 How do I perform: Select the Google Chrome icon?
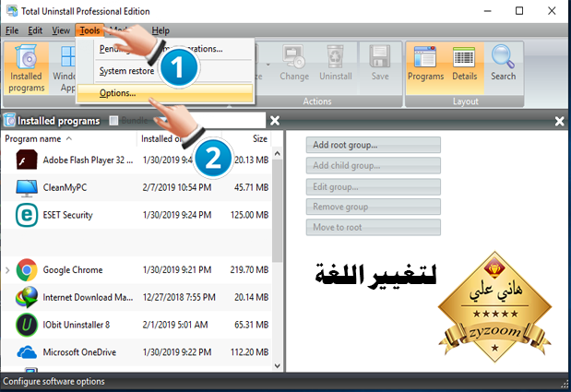point(27,269)
